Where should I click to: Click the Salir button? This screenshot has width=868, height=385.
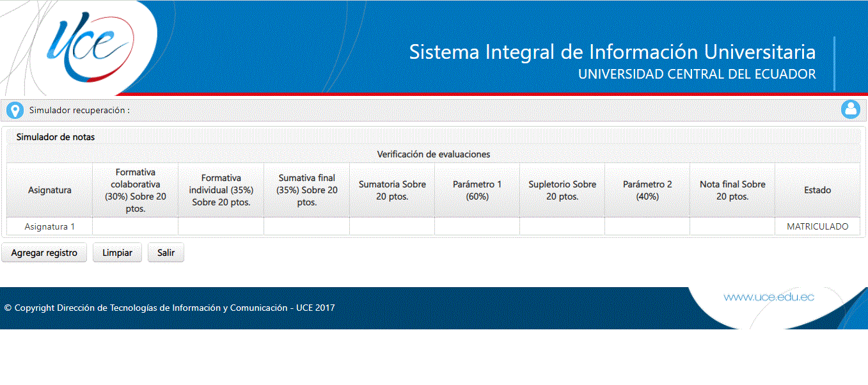[x=166, y=252]
